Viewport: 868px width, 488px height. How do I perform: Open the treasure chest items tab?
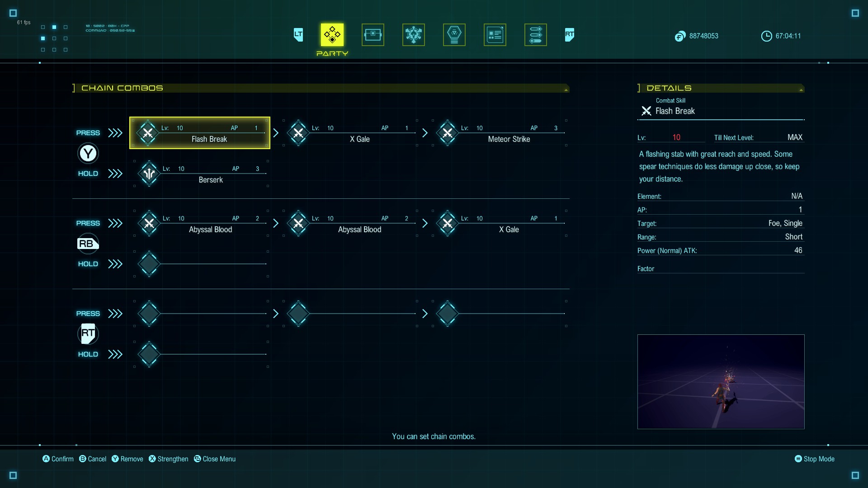coord(373,35)
